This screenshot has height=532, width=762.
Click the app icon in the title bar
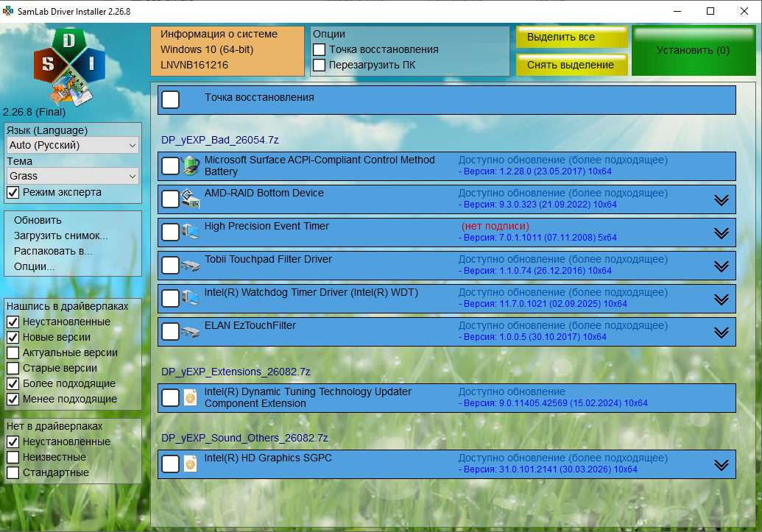pos(8,11)
